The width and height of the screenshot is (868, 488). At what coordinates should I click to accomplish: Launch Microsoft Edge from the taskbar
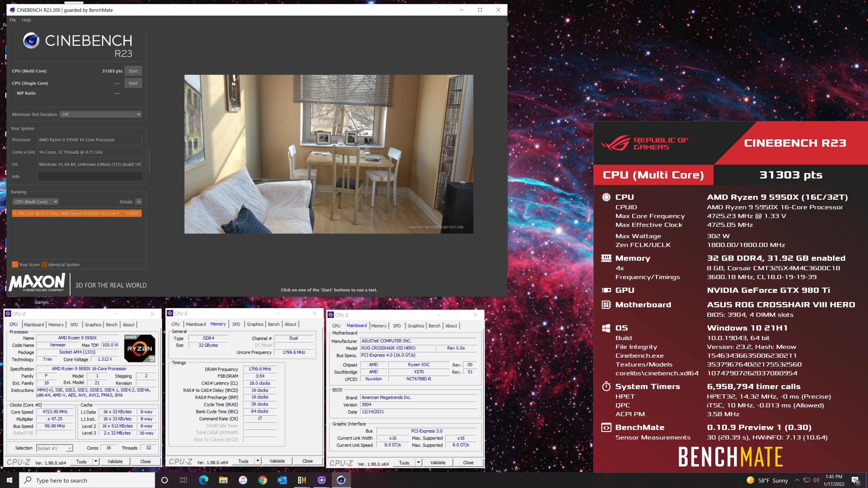(x=203, y=480)
